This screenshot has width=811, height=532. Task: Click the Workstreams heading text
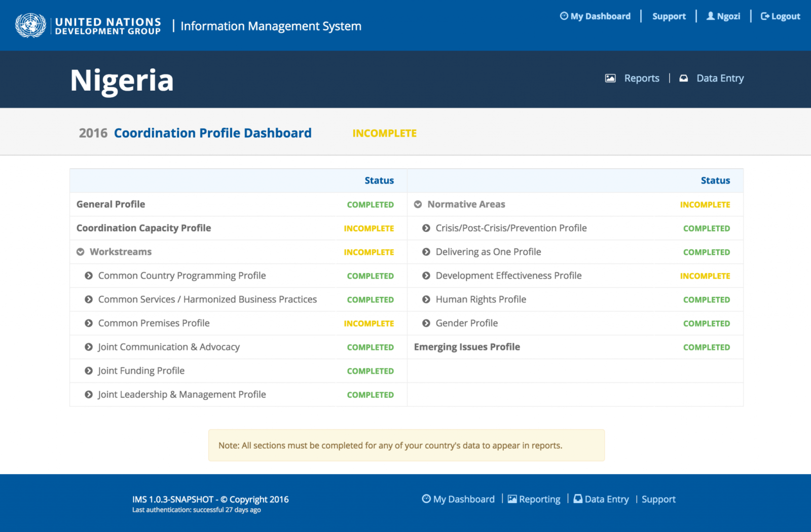click(121, 252)
